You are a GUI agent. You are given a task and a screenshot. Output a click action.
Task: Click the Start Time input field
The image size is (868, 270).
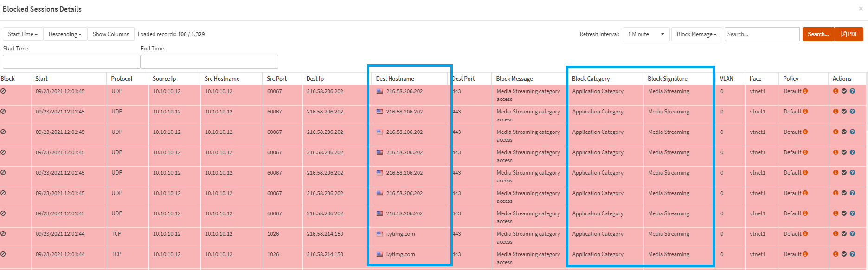click(x=71, y=62)
